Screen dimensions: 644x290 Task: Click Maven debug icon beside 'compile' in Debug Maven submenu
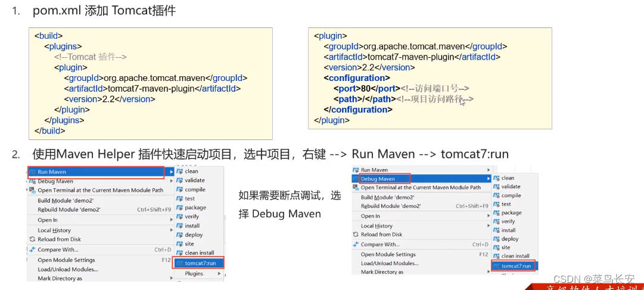click(496, 195)
